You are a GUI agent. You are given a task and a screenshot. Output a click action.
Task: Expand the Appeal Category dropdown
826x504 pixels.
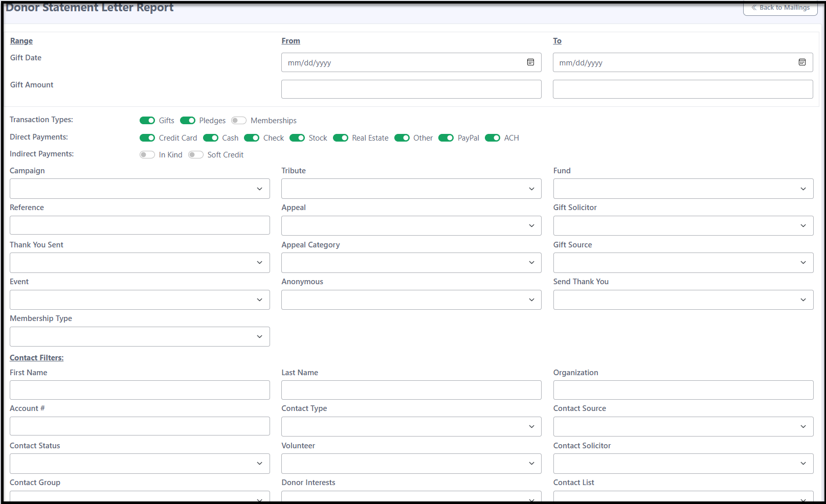(411, 263)
